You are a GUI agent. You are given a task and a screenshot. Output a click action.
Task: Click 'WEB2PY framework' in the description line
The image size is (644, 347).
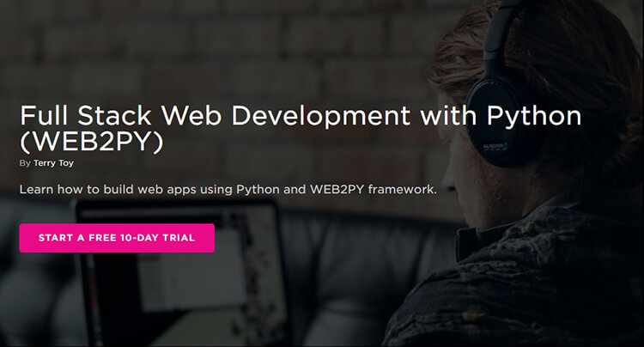(373, 189)
